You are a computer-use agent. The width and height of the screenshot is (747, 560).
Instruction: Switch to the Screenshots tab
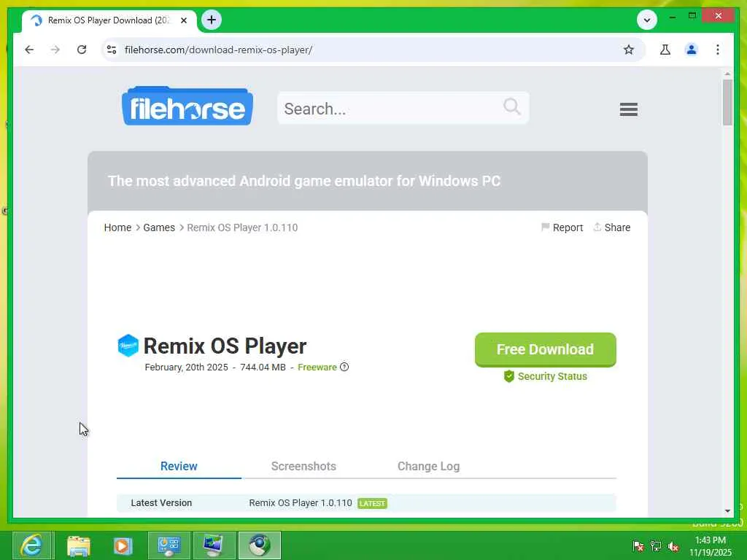303,466
